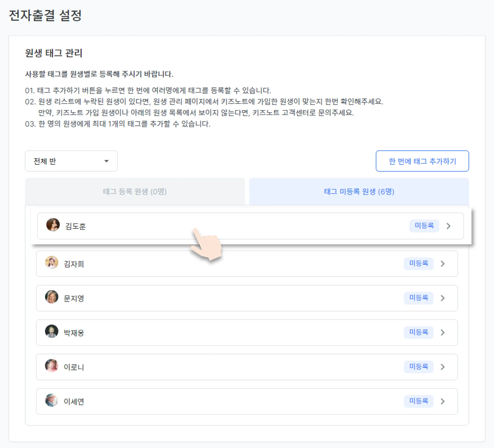Viewport: 494px width, 448px height.
Task: Click 김도훈's profile avatar
Action: click(x=53, y=225)
